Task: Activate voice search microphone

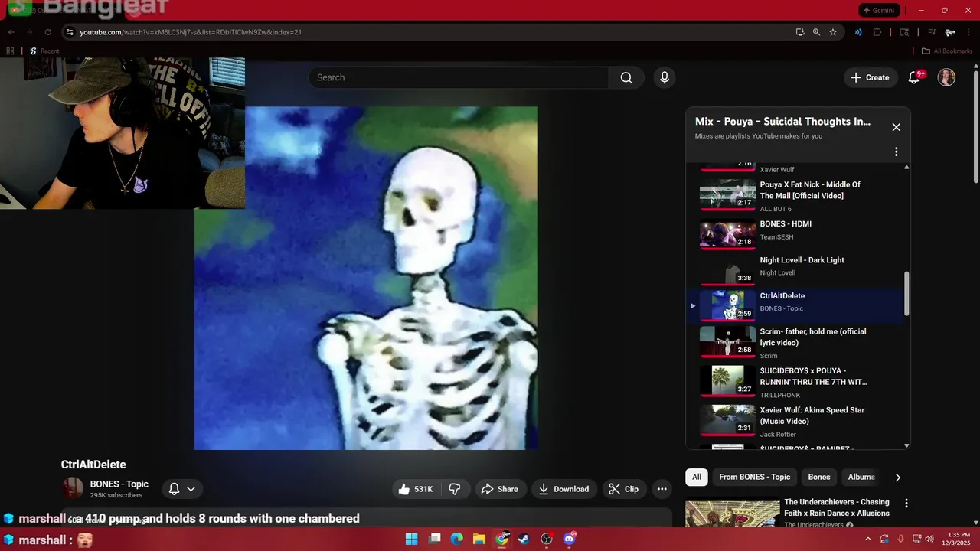Action: tap(665, 77)
